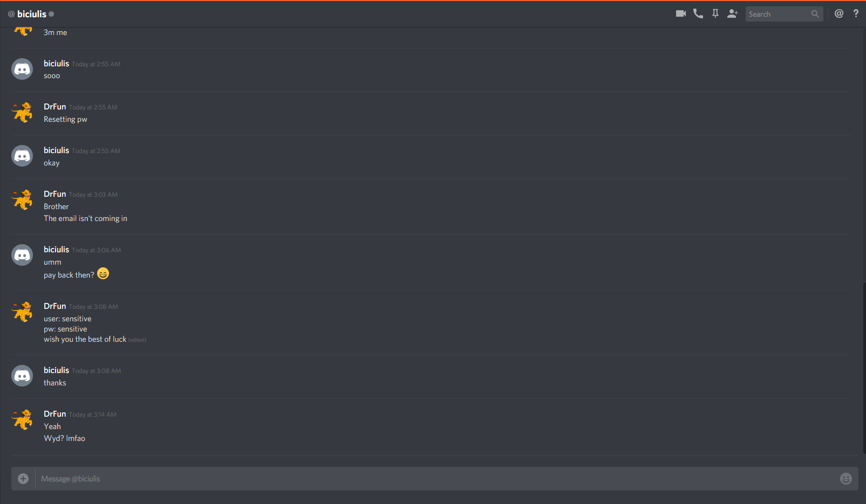Start a voice call using phone icon
Viewport: 866px width, 504px height.
tap(698, 13)
